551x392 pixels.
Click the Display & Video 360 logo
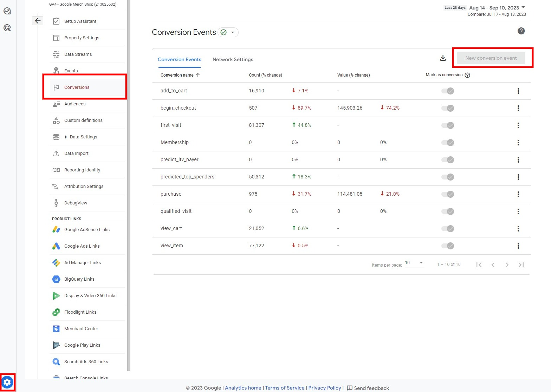[56, 296]
